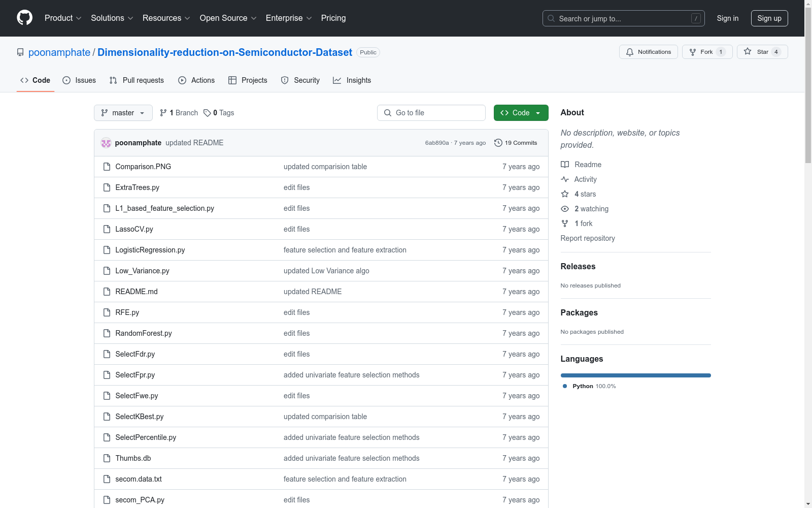
Task: Click the Notifications bell button
Action: pyautogui.click(x=648, y=52)
